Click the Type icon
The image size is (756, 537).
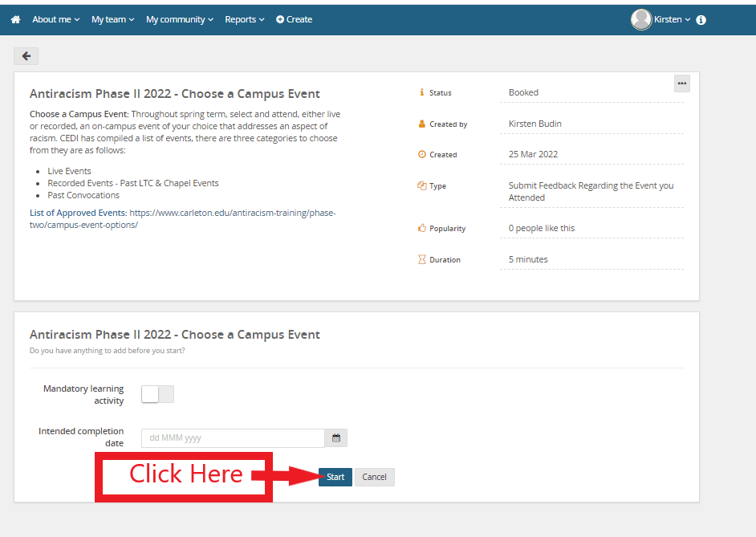[422, 185]
